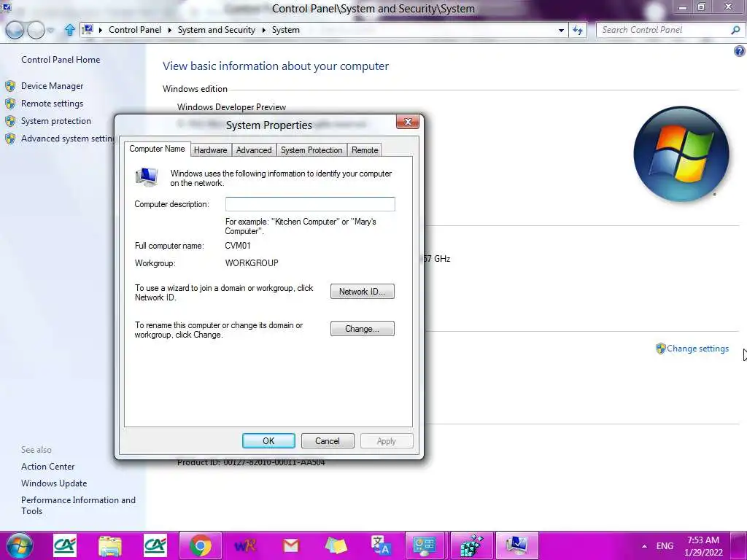Open the wR taskbar icon
The height and width of the screenshot is (560, 747).
245,545
